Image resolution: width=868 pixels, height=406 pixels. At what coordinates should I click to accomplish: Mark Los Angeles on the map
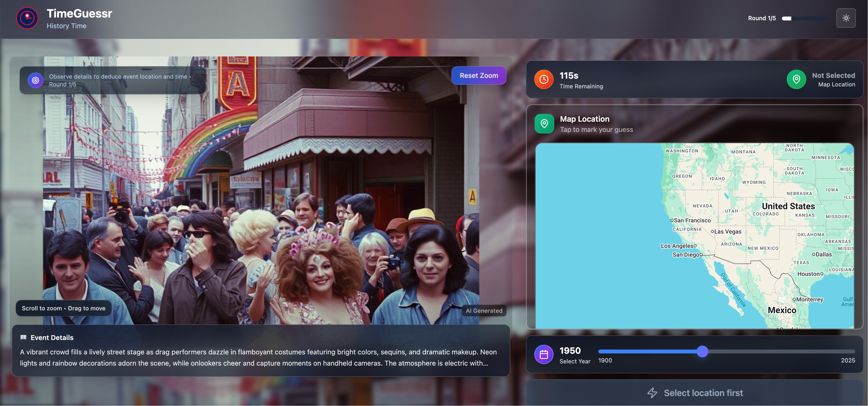[x=695, y=246]
